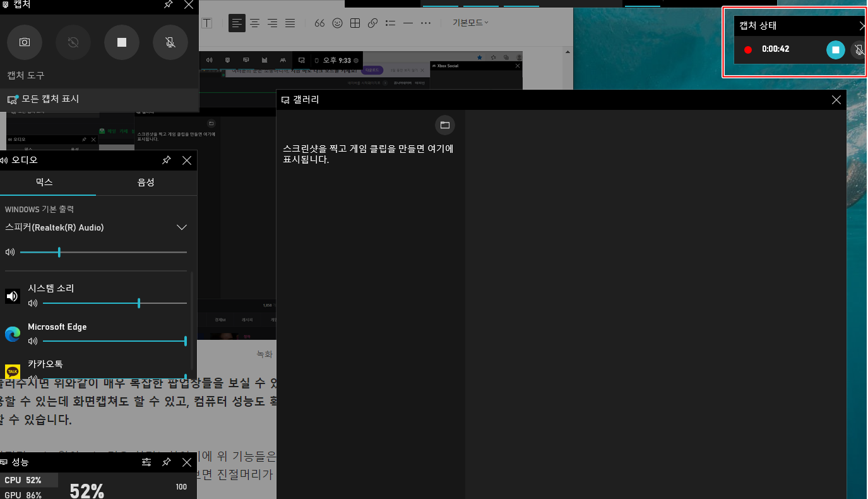This screenshot has height=499, width=868.
Task: Collapse the 스피커(Realtek(R) Audio) output dropdown
Action: coord(182,227)
